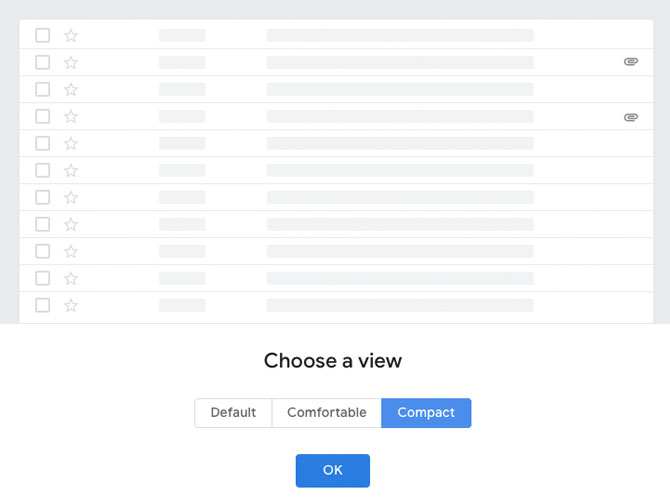Star the eighth email row
Image resolution: width=670 pixels, height=500 pixels.
point(71,225)
